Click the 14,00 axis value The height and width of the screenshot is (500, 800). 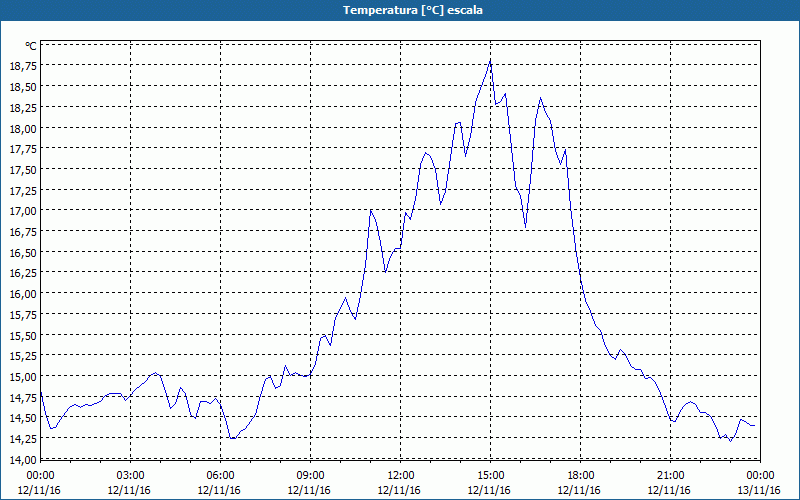click(23, 459)
